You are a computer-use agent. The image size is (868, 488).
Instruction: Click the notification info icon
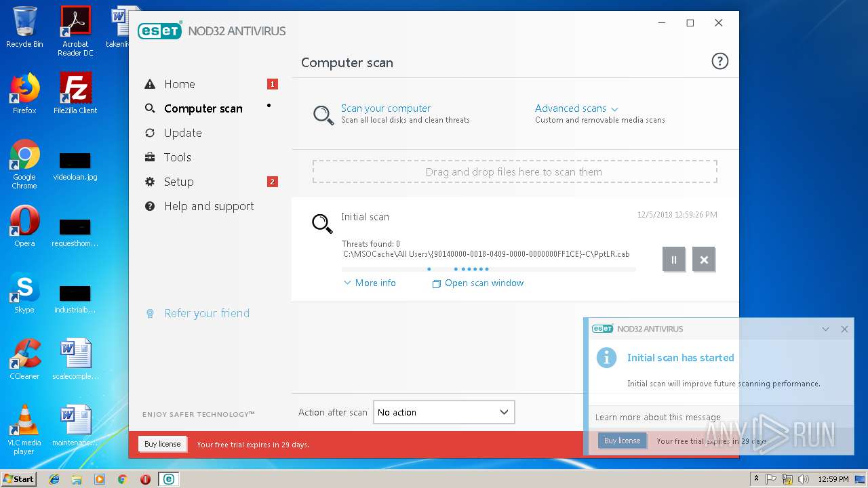[x=606, y=357]
